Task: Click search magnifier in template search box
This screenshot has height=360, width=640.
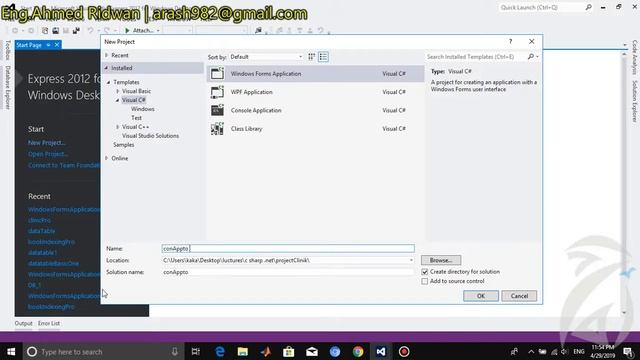Action: [531, 57]
